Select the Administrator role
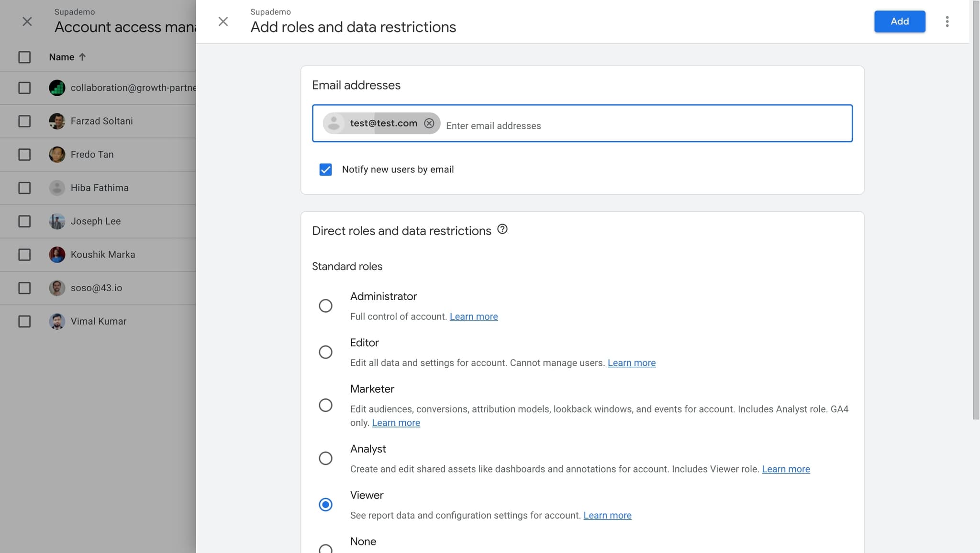 [325, 305]
